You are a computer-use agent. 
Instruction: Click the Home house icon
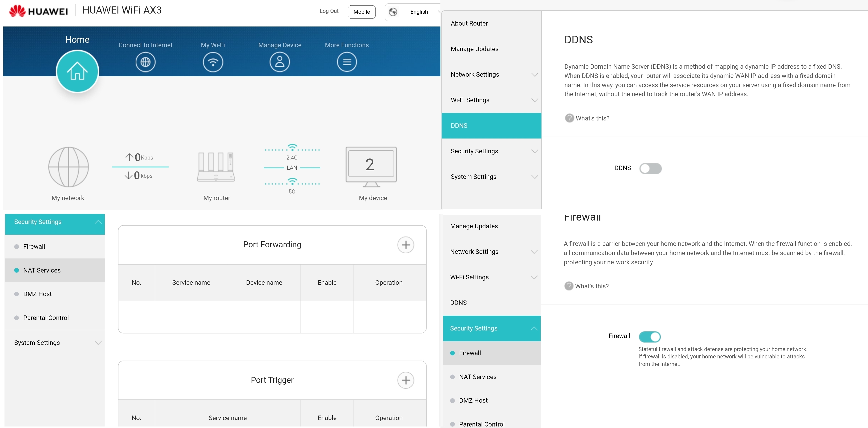pyautogui.click(x=77, y=71)
